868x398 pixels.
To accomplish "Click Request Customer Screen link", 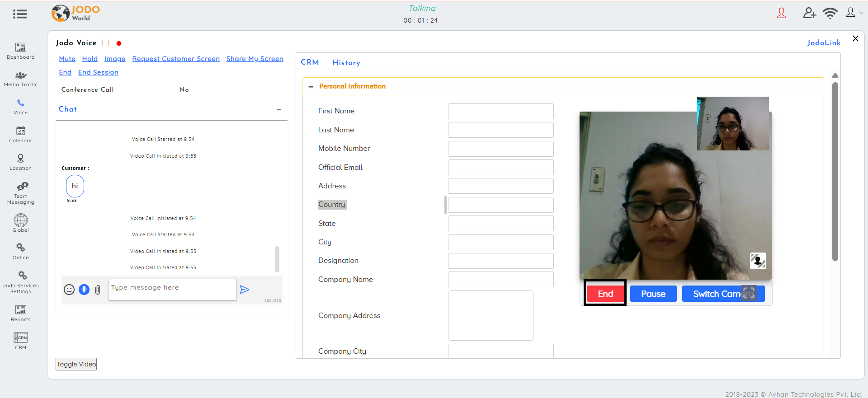I will pyautogui.click(x=176, y=59).
